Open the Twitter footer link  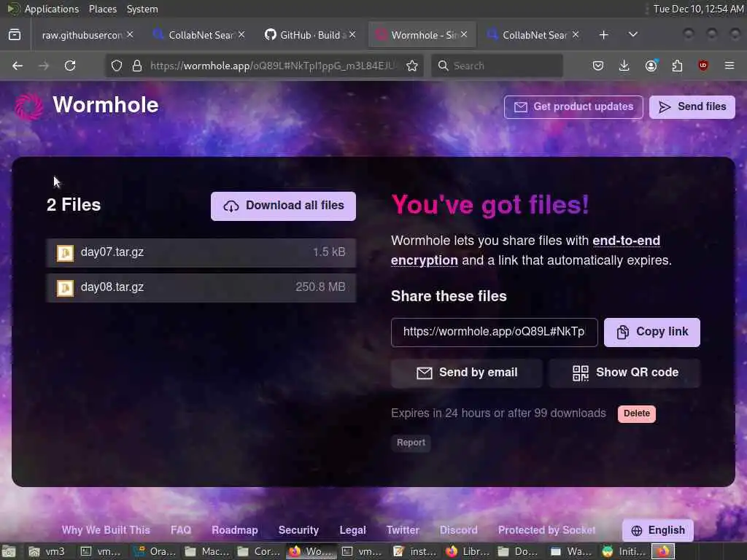point(403,530)
